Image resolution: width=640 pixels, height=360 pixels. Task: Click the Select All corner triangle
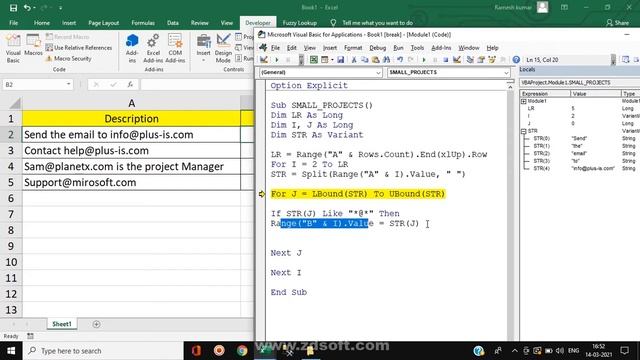(x=14, y=103)
